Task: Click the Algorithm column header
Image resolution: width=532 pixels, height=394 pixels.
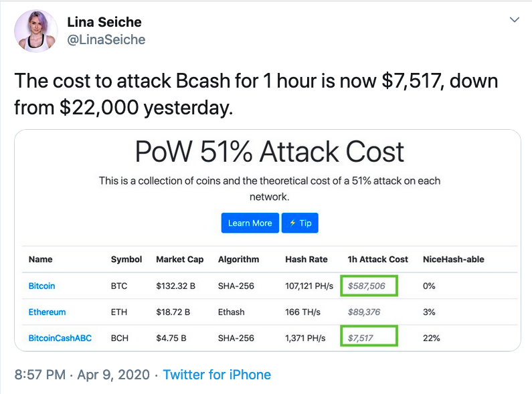Action: pos(238,260)
